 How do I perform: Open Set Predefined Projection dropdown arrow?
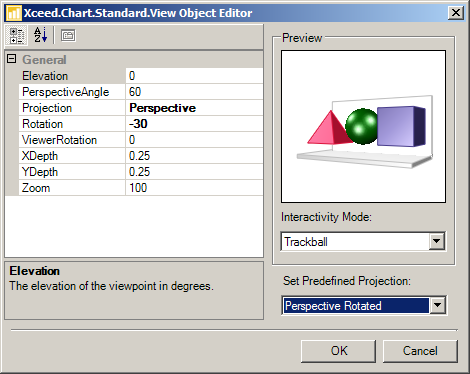437,305
